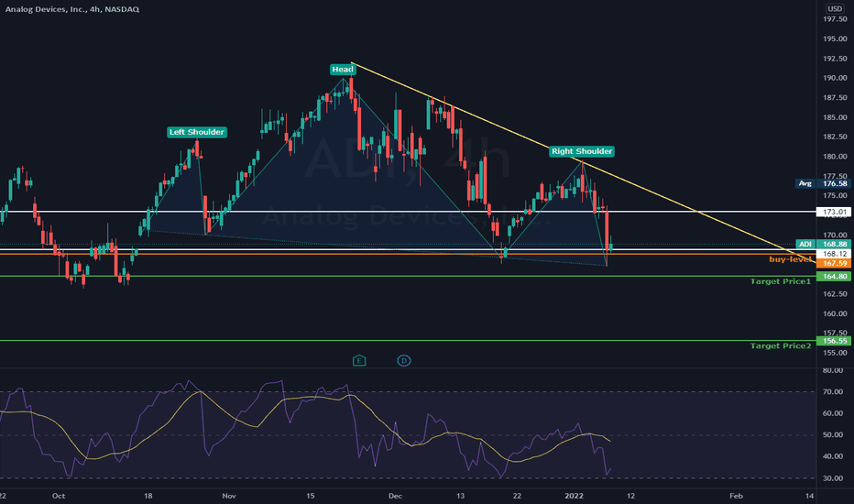Select the 'Head' pattern label
This screenshot has width=854, height=504.
[343, 70]
